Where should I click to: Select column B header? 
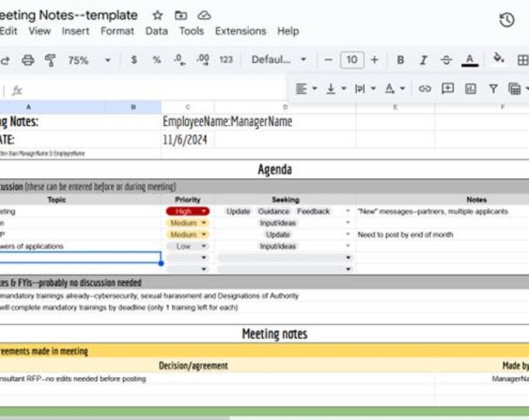pos(134,107)
